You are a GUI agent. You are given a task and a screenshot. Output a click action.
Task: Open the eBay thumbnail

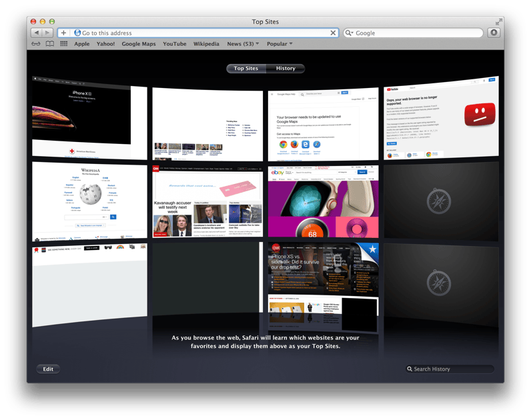pyautogui.click(x=323, y=201)
